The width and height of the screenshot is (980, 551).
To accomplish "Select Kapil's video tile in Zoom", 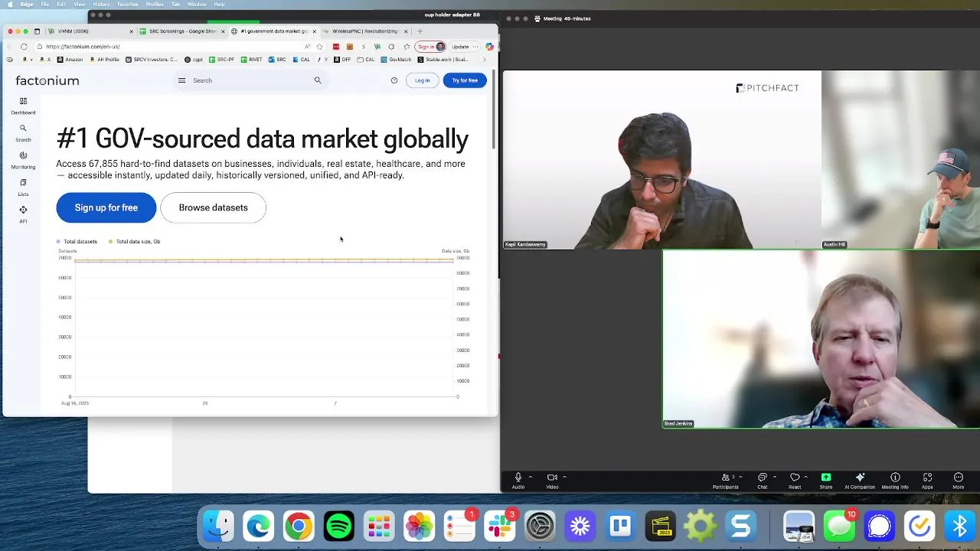I will point(662,160).
